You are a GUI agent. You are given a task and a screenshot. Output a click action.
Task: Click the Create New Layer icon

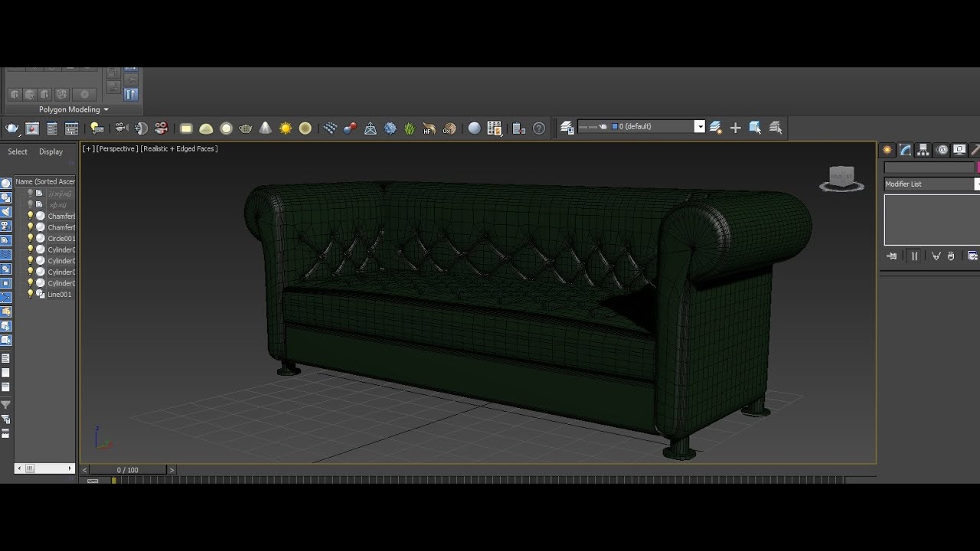pyautogui.click(x=716, y=128)
